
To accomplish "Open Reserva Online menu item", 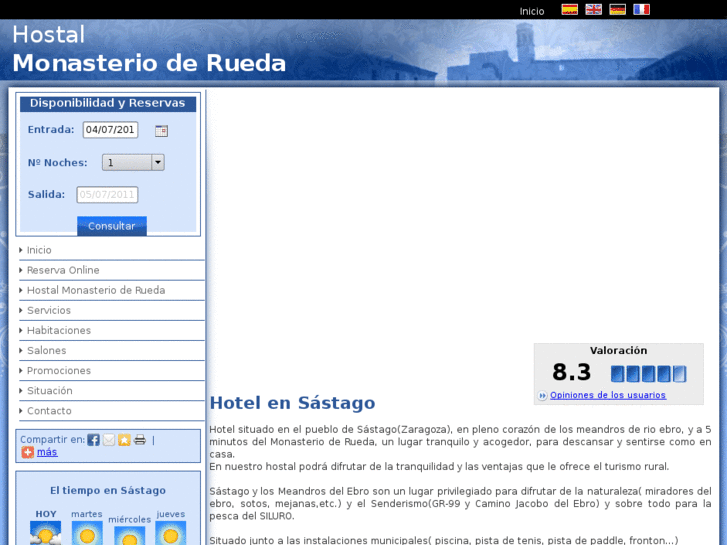I will click(x=63, y=270).
